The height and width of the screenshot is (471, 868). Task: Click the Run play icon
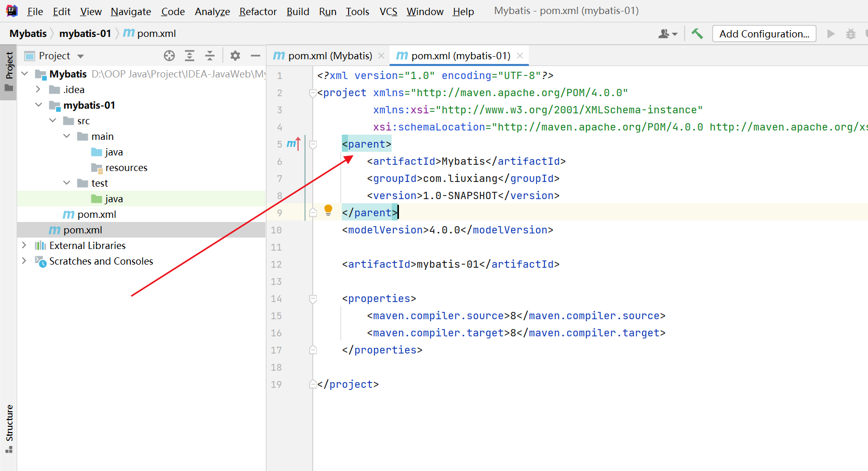click(x=831, y=34)
